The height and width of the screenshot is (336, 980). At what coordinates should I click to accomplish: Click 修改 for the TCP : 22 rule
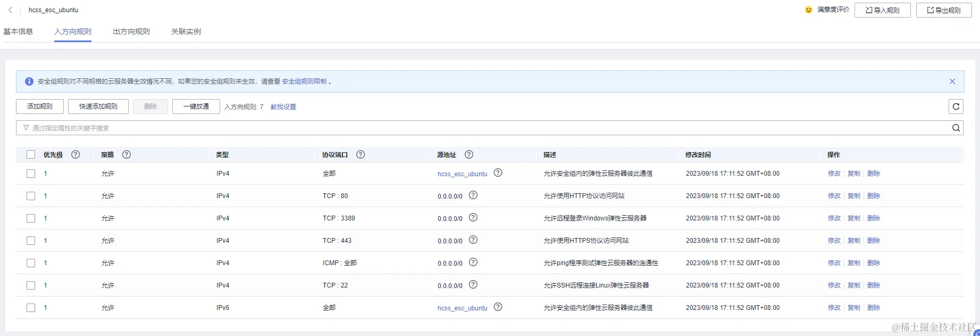tap(834, 285)
